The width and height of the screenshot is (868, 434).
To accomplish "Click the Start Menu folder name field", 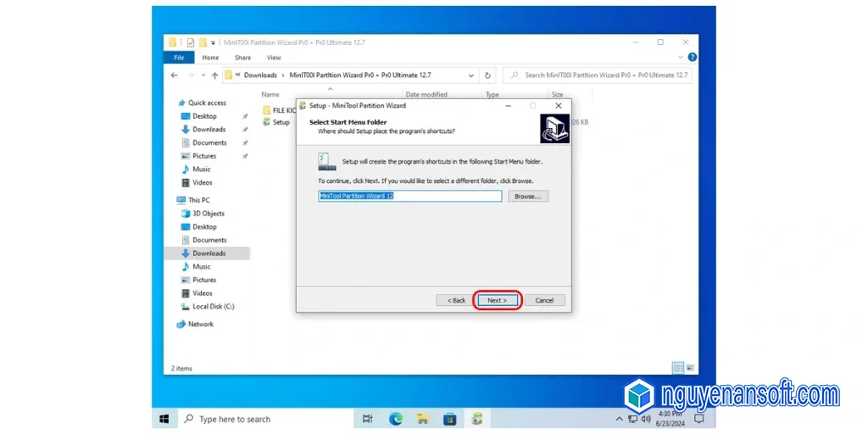I will point(409,196).
